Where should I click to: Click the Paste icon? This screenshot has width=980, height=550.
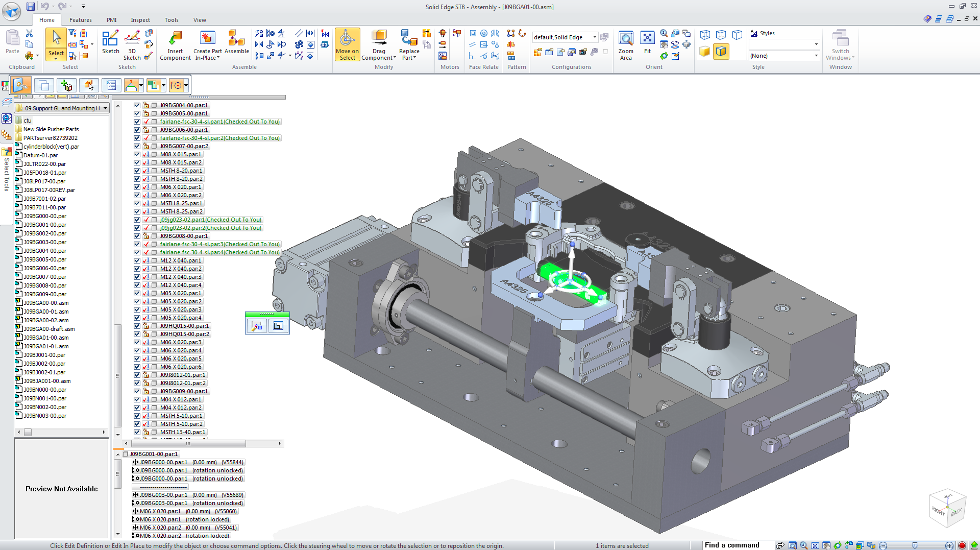point(12,38)
